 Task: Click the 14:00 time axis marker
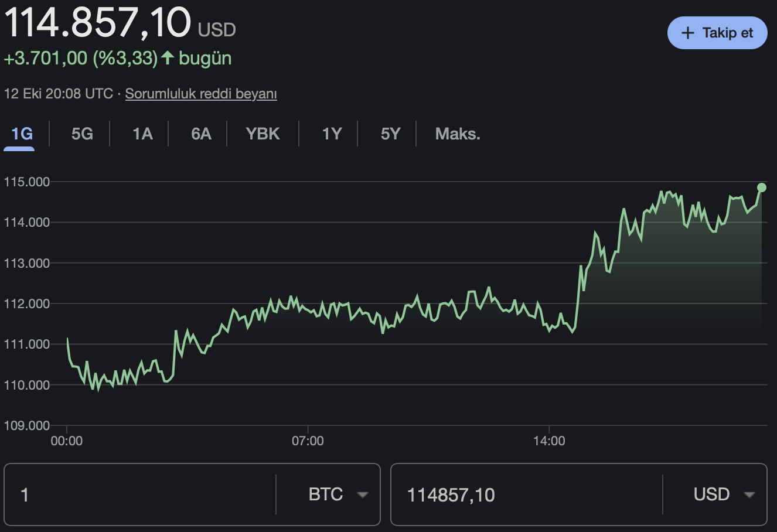[x=549, y=441]
